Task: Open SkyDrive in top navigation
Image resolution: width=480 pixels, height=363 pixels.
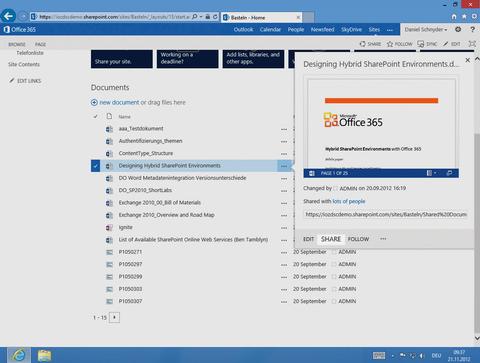Action: (x=351, y=29)
